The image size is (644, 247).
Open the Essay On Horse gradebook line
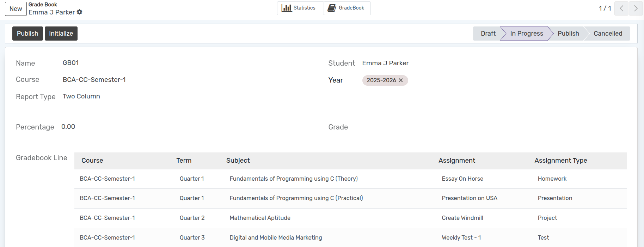tap(462, 179)
